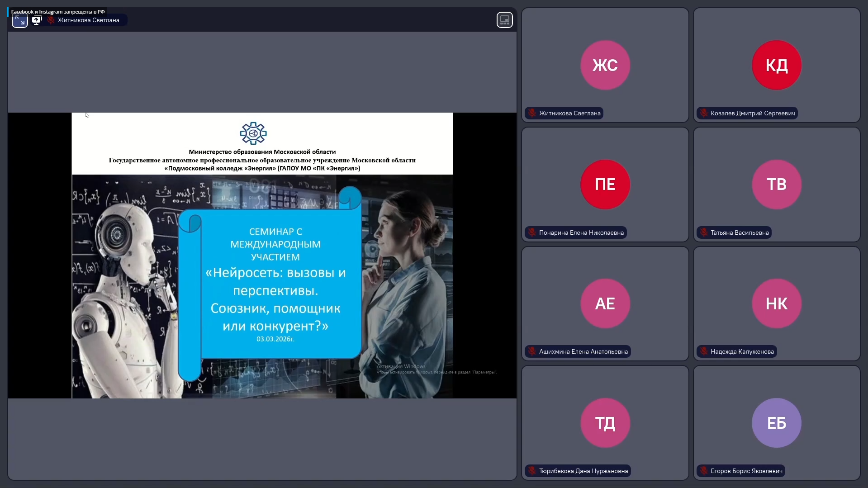The height and width of the screenshot is (488, 868).
Task: Click the muted mic icon beside Ашихмина Елена Анатольевна
Action: click(532, 351)
